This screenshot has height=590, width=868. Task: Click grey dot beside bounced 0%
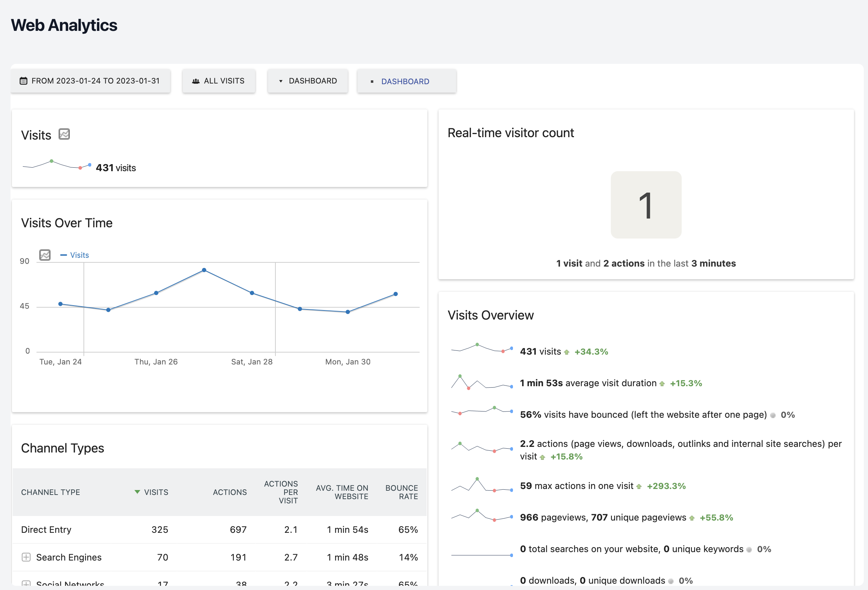(x=773, y=415)
